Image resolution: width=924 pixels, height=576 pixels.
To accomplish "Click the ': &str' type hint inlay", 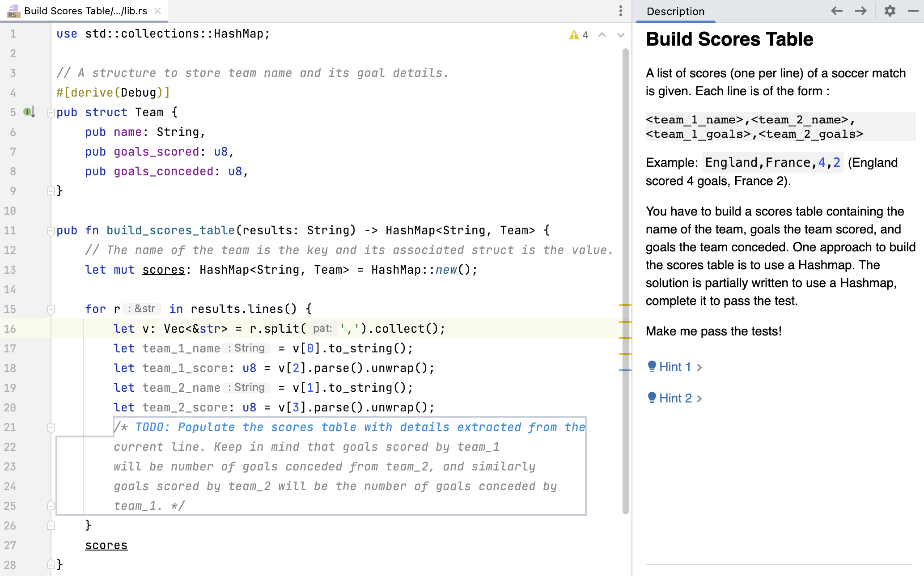I will (x=141, y=309).
